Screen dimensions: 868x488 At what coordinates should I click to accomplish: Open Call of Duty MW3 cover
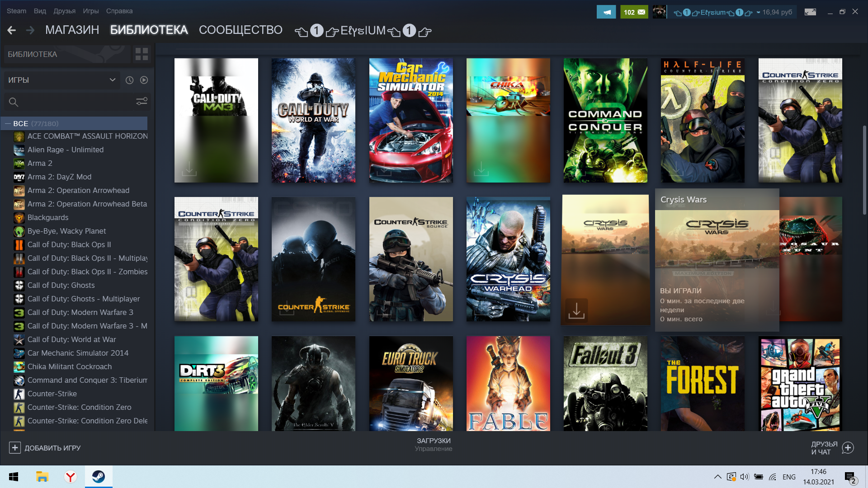pyautogui.click(x=216, y=120)
